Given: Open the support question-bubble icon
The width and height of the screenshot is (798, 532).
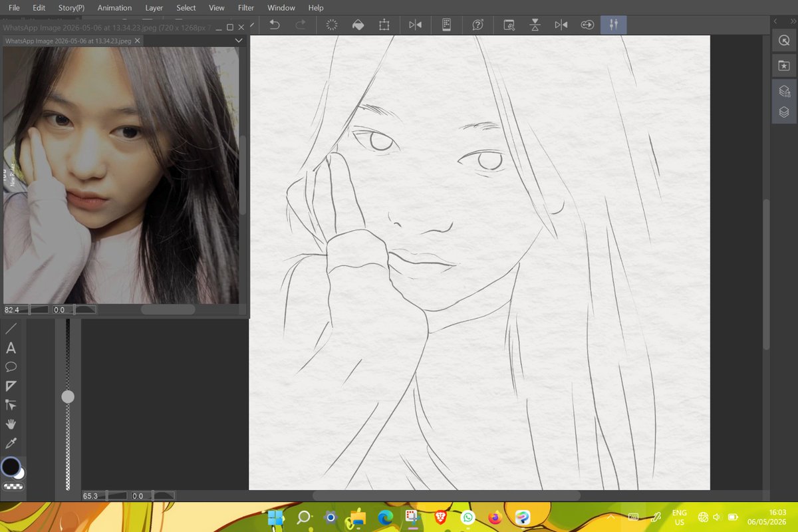Looking at the screenshot, I should coord(477,25).
